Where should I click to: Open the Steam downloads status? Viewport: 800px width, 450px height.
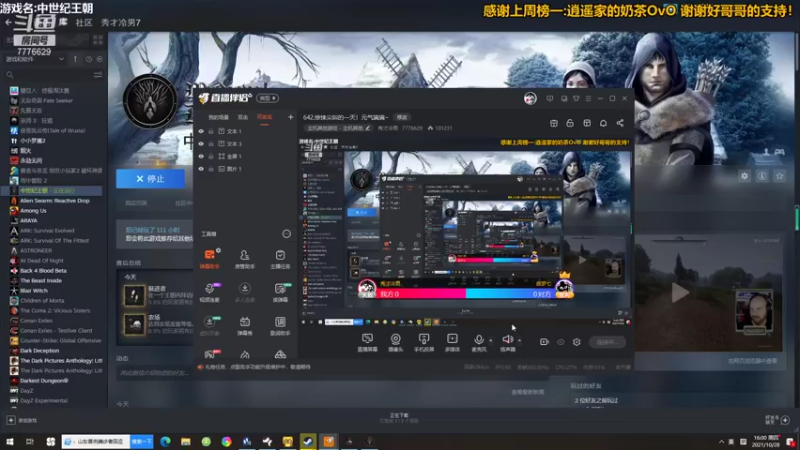coord(399,418)
